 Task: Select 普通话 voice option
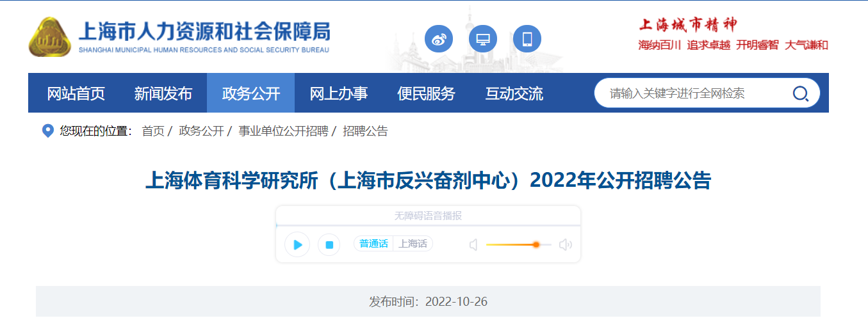point(373,244)
